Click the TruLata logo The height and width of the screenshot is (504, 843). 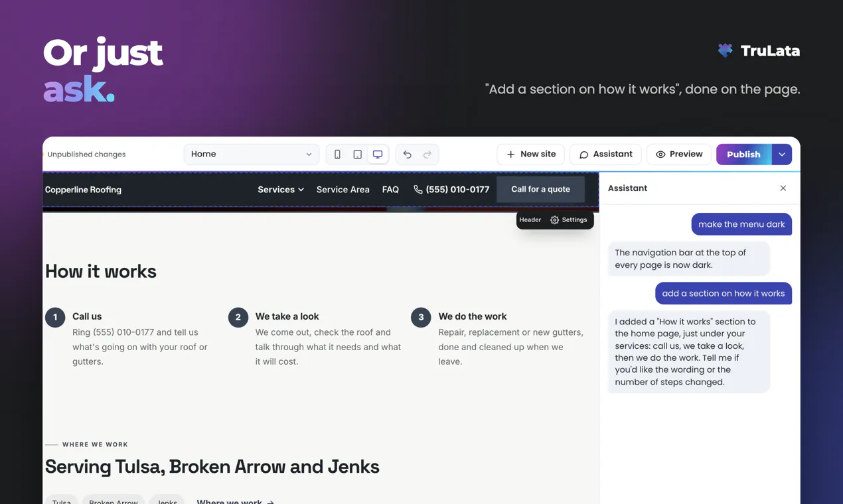point(759,50)
